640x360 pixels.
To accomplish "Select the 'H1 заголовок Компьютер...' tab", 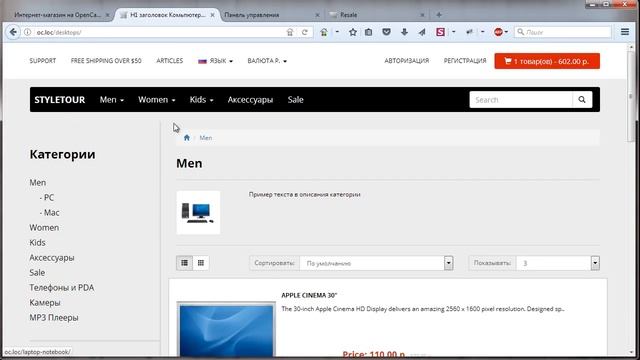I will point(167,15).
